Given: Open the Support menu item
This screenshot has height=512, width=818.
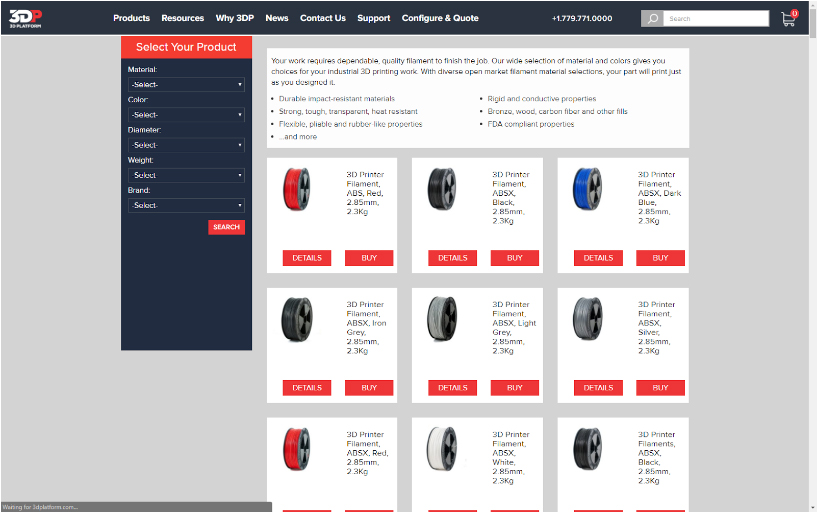Looking at the screenshot, I should click(374, 18).
